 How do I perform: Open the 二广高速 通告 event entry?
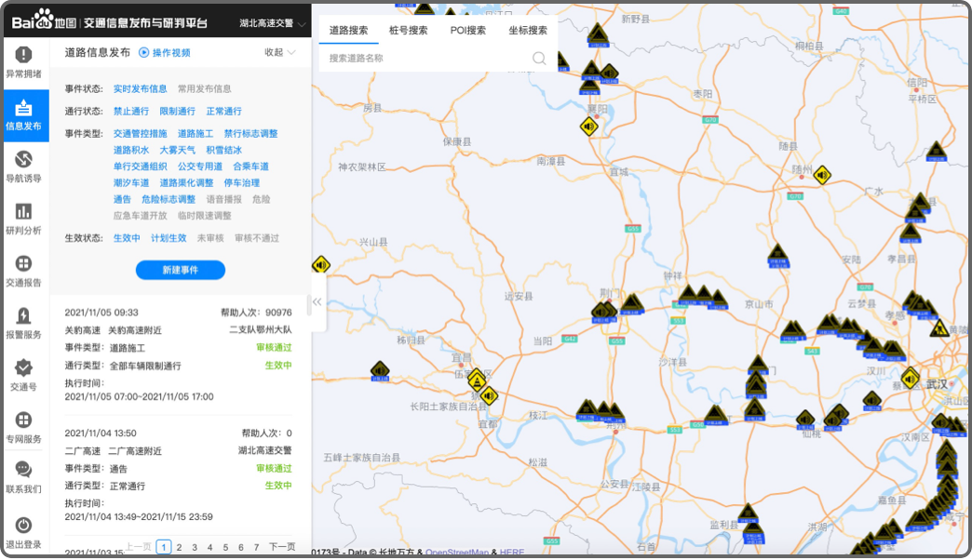tap(179, 474)
